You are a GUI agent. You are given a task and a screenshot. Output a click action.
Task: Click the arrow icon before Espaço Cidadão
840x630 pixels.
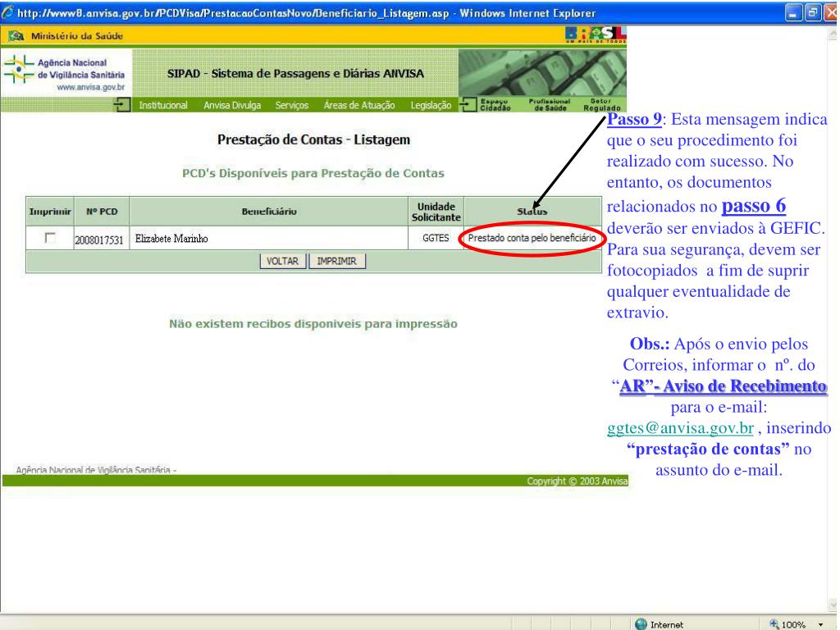467,106
